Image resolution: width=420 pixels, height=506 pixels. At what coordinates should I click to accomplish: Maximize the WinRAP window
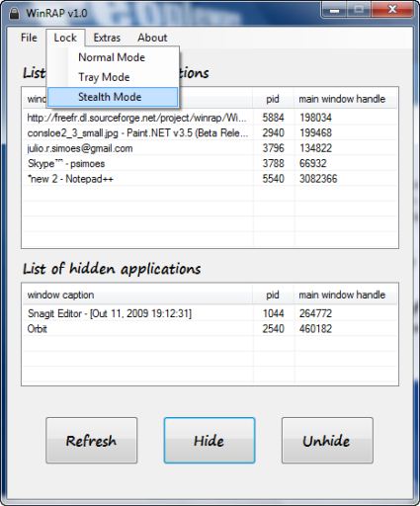pos(359,10)
